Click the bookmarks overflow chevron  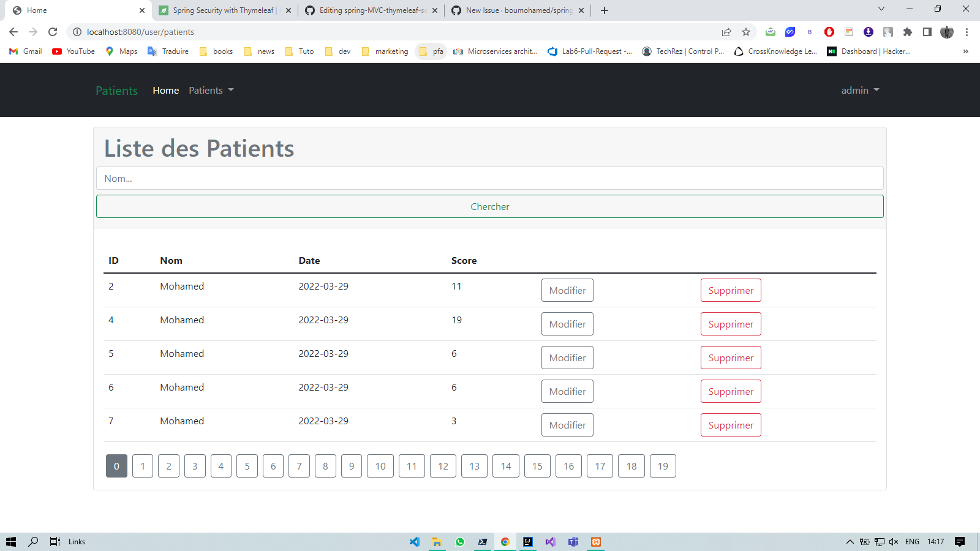click(x=966, y=51)
